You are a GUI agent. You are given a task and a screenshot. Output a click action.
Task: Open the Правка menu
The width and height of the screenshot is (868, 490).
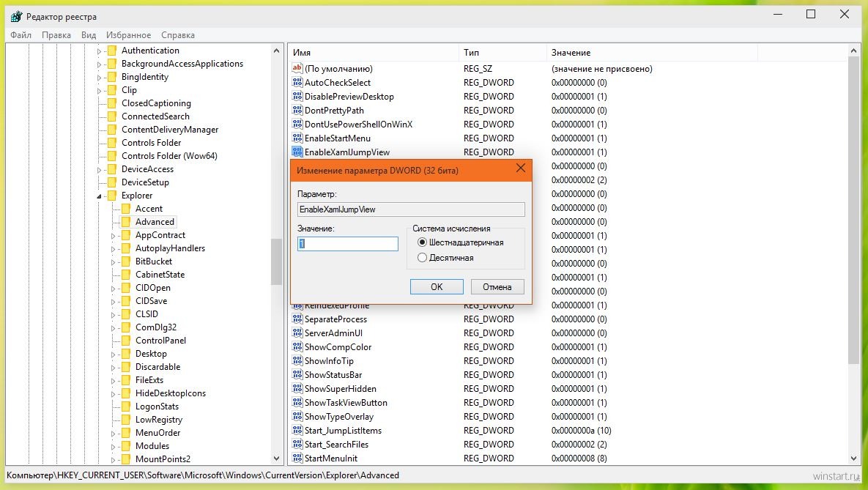[x=56, y=35]
